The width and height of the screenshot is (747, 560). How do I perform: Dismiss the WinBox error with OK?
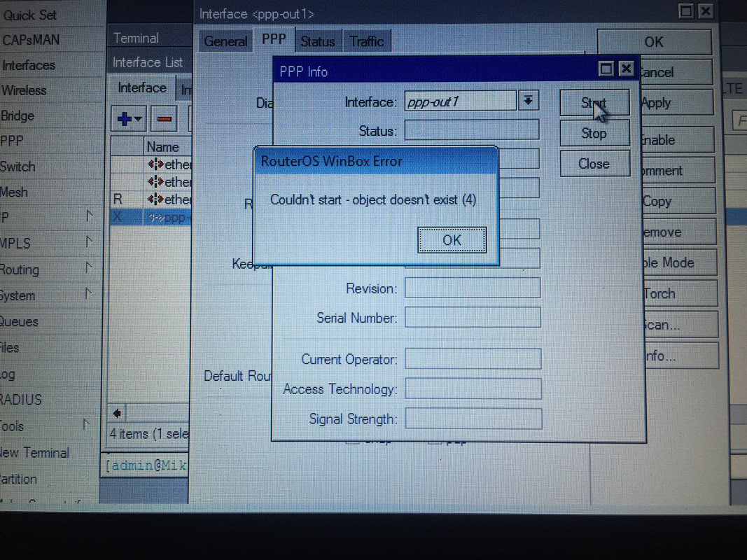click(x=452, y=240)
